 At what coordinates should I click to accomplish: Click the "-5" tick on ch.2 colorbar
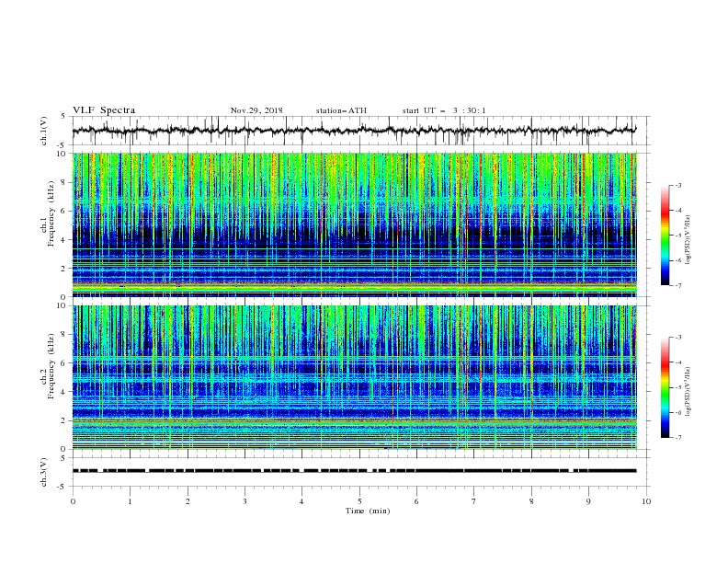(x=677, y=387)
